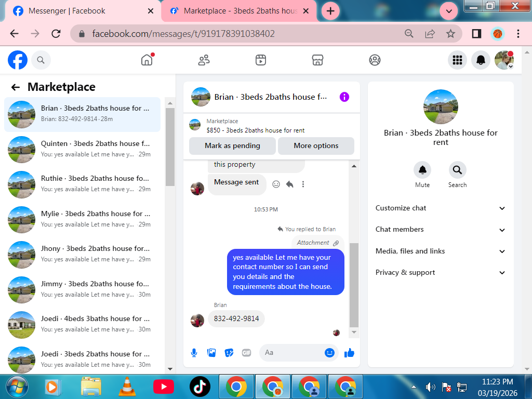Open the Groups icon in top navigation

coord(375,60)
